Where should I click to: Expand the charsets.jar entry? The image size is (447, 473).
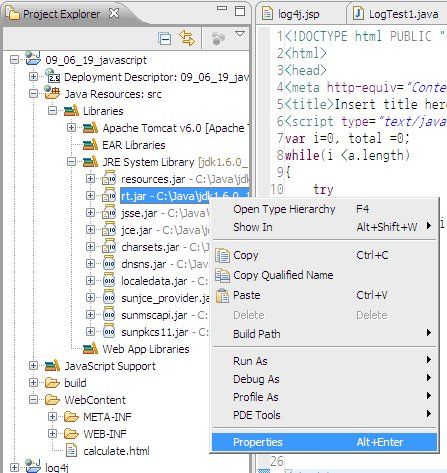tap(90, 247)
